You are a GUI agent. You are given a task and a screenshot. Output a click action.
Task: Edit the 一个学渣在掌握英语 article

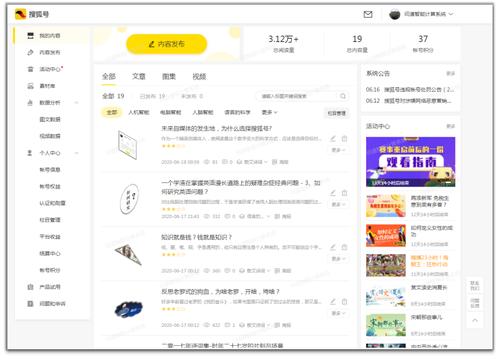click(x=333, y=193)
